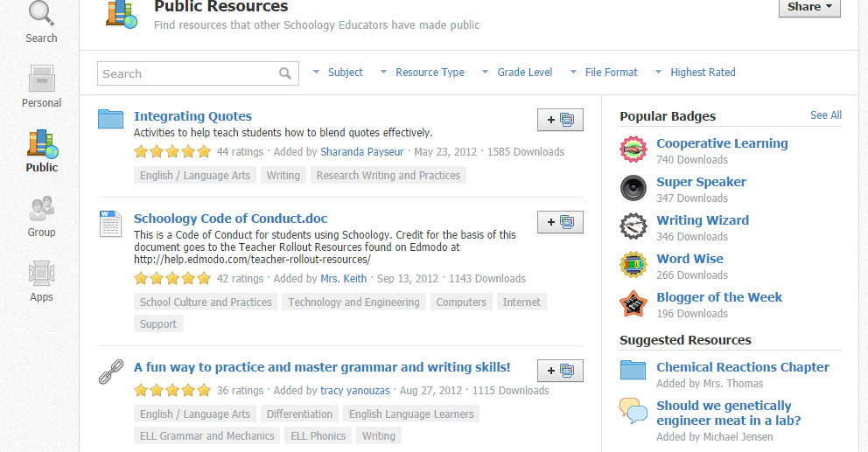This screenshot has width=868, height=452.
Task: Click the Computers tag
Action: pos(461,302)
